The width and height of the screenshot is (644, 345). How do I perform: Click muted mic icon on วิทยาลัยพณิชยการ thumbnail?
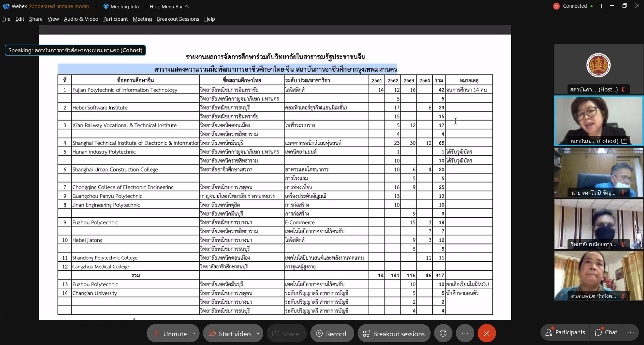point(623,244)
